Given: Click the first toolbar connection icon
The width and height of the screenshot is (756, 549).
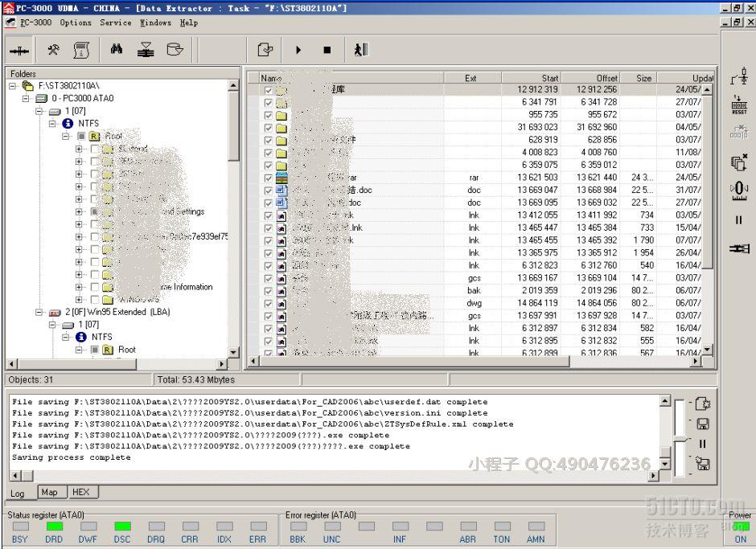Looking at the screenshot, I should (x=19, y=50).
